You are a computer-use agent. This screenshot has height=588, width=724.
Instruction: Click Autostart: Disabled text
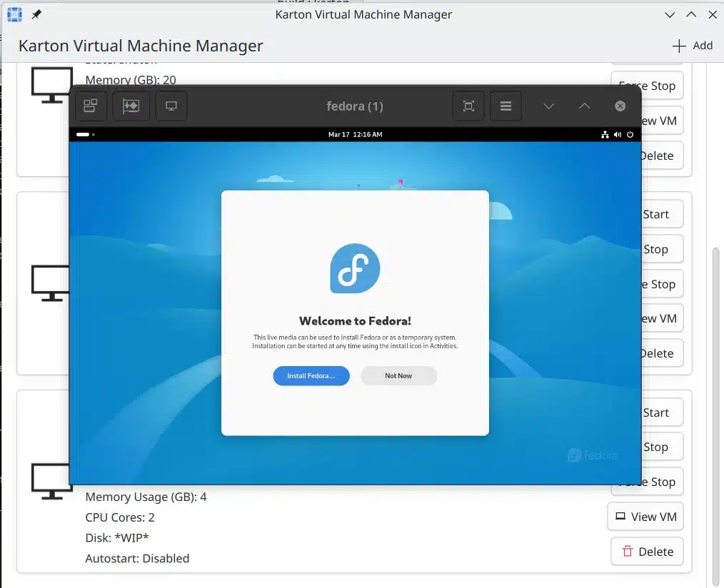pos(137,559)
